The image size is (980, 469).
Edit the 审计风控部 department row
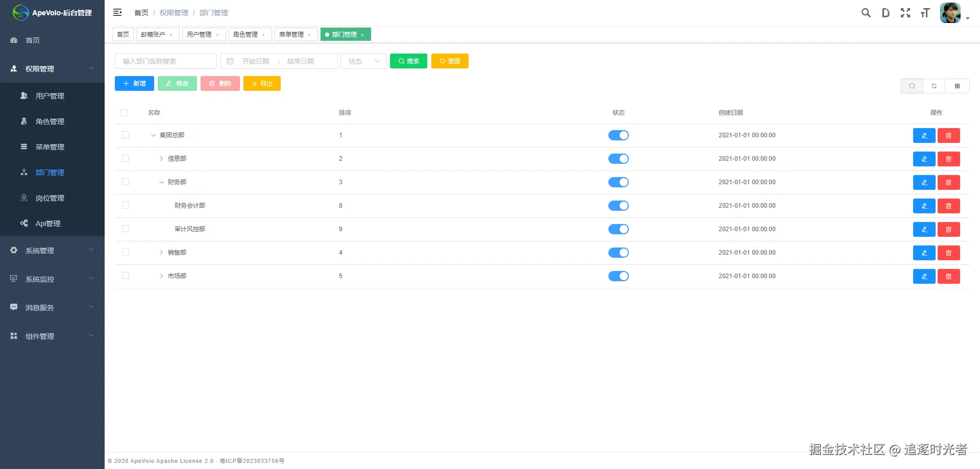[924, 229]
